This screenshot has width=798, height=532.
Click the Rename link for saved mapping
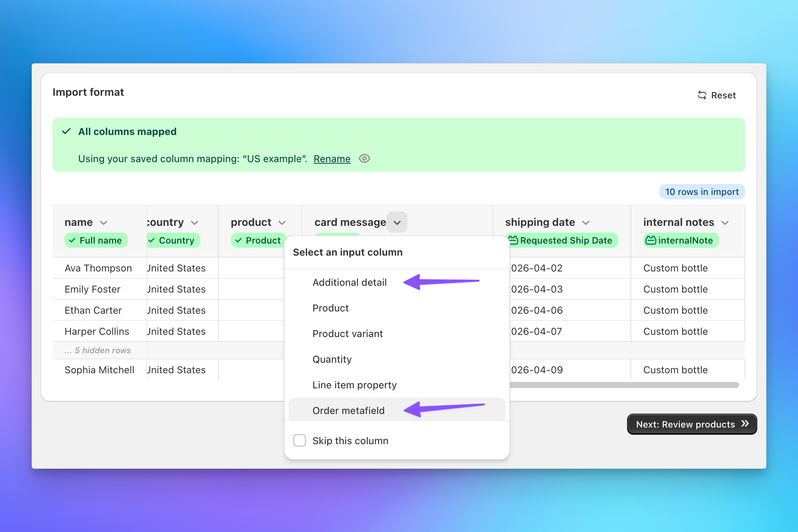[332, 159]
